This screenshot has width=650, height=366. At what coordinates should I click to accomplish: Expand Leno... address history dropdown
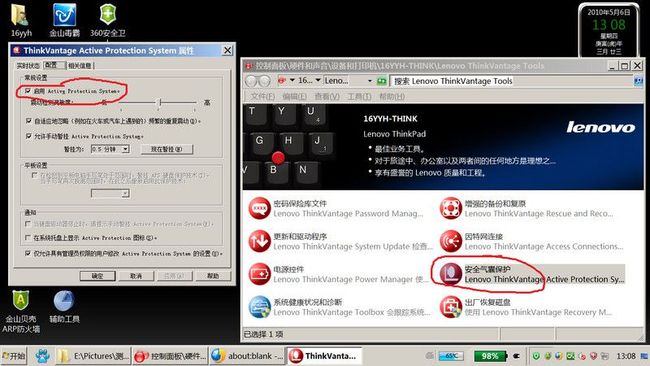tap(370, 80)
